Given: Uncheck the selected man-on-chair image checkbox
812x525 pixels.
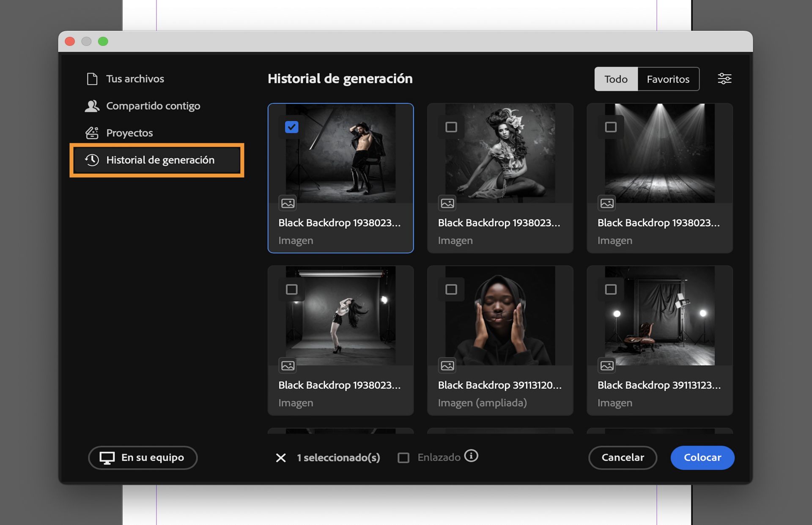Looking at the screenshot, I should pyautogui.click(x=291, y=127).
